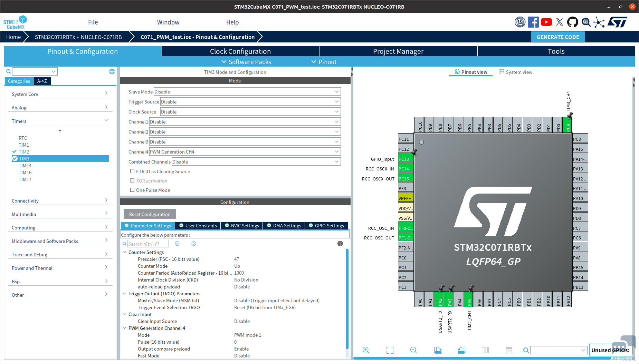Open the Pinout dropdown menu
639x364 pixels.
(324, 62)
